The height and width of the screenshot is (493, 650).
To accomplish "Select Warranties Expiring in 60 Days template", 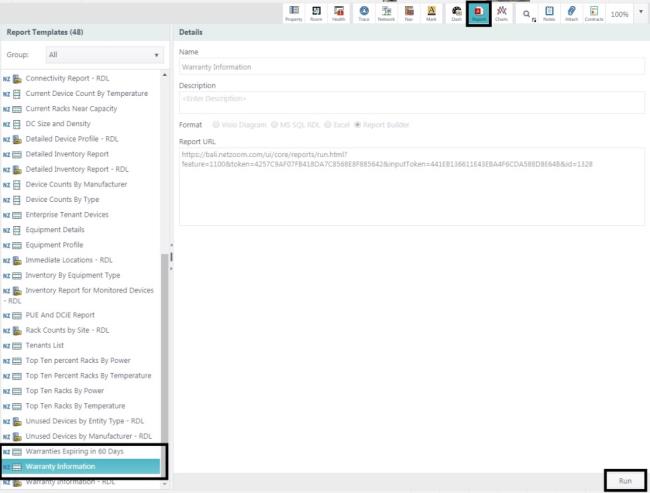I will [77, 452].
